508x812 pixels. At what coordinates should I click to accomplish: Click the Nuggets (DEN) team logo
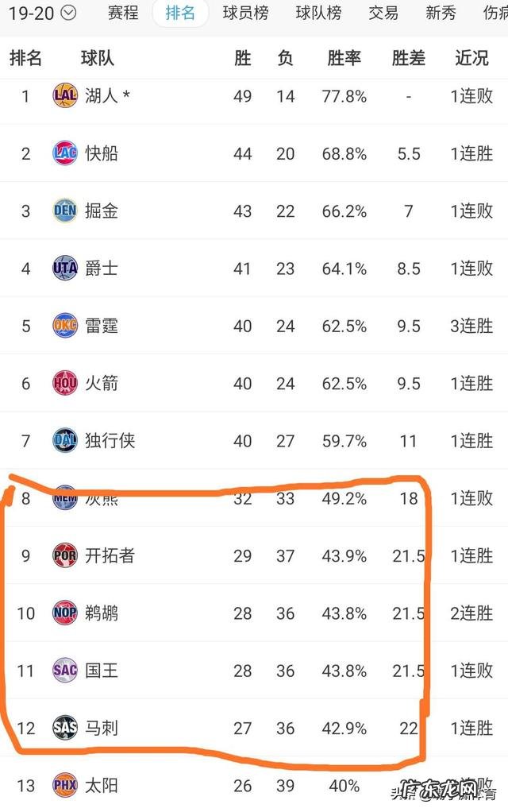[x=64, y=211]
